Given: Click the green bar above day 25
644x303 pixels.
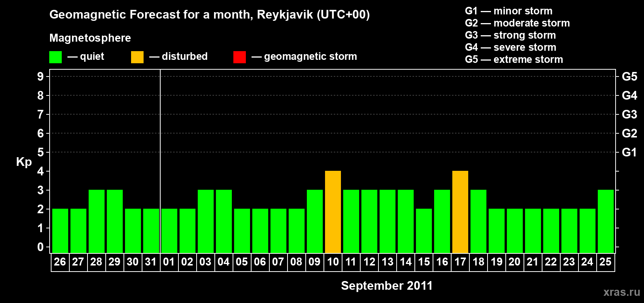Looking at the screenshot, I should pos(606,221).
